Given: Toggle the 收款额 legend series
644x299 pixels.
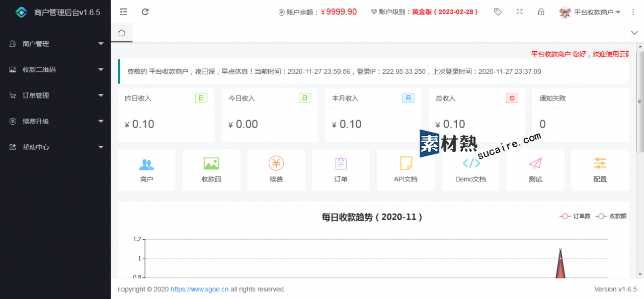Looking at the screenshot, I should (611, 216).
